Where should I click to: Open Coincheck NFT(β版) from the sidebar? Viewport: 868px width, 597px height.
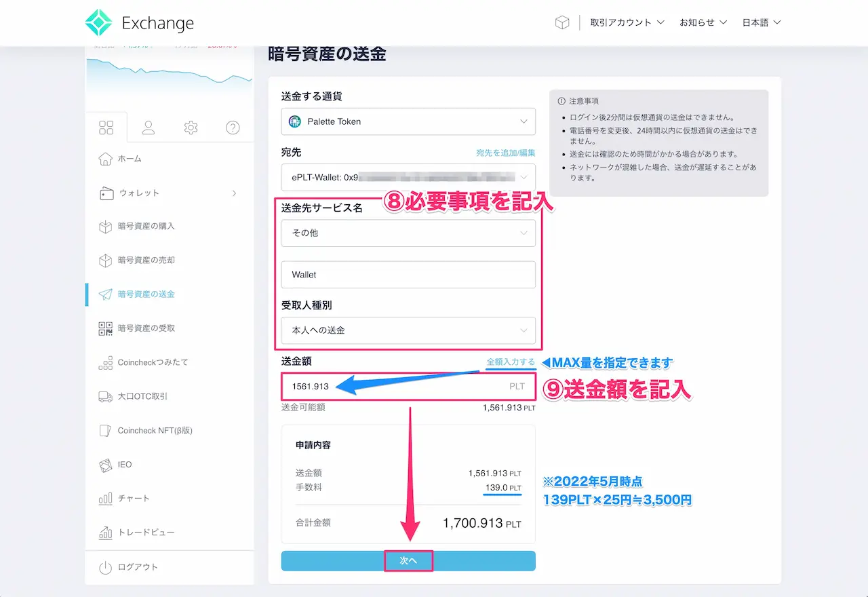[155, 431]
